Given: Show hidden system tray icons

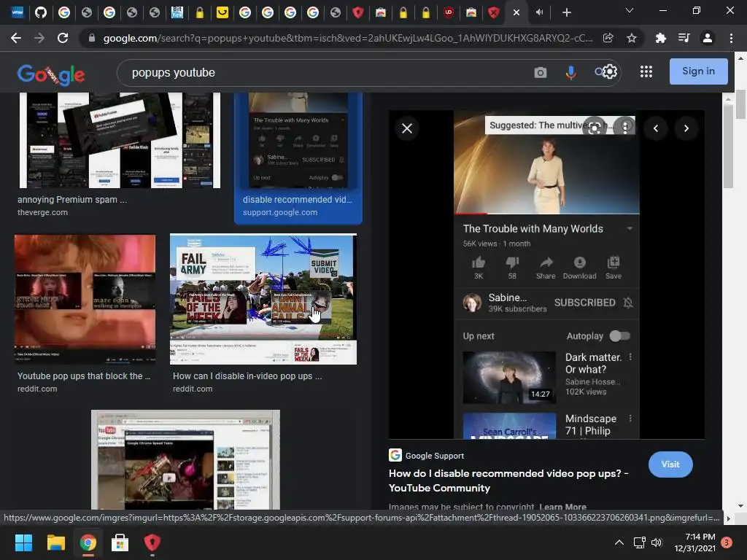Looking at the screenshot, I should coord(619,542).
